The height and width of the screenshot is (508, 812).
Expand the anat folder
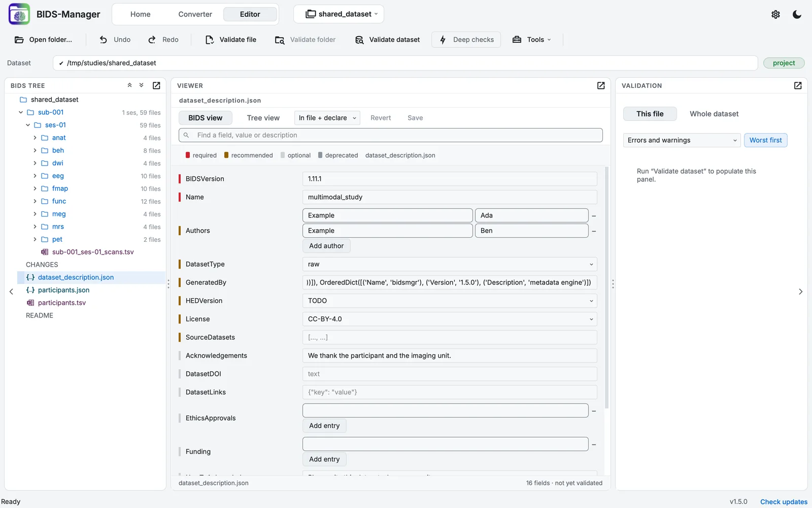(35, 138)
